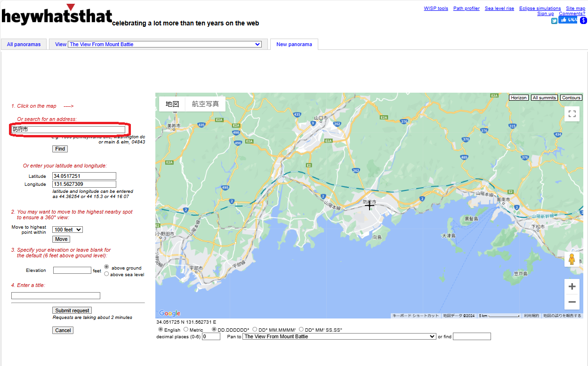Viewport: 588px width, 366px height.
Task: Open the Pan to panorama dropdown
Action: coord(339,336)
